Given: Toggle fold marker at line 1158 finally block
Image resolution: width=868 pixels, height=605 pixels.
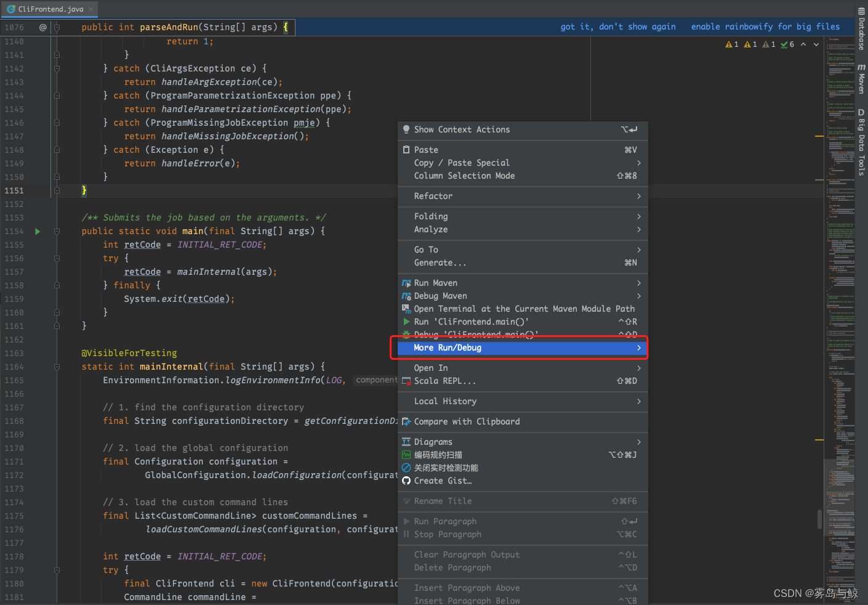Looking at the screenshot, I should (57, 286).
